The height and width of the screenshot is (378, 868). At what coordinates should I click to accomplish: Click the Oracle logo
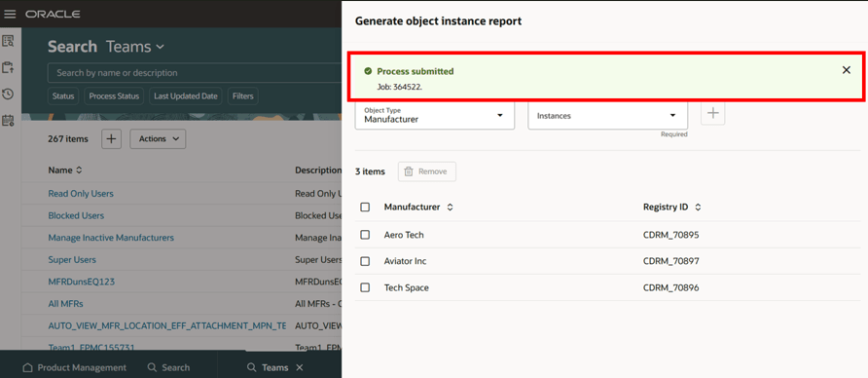(x=53, y=14)
